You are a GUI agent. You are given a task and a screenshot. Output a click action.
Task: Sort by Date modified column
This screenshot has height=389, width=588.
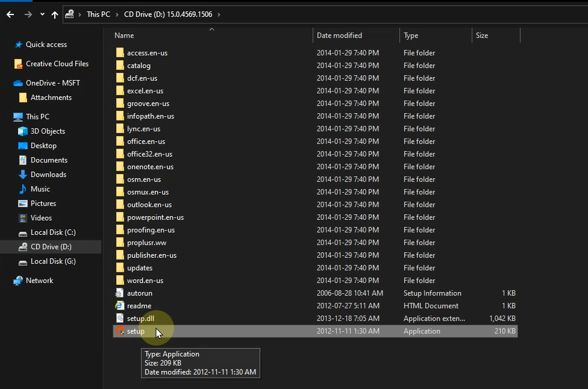[x=339, y=36]
